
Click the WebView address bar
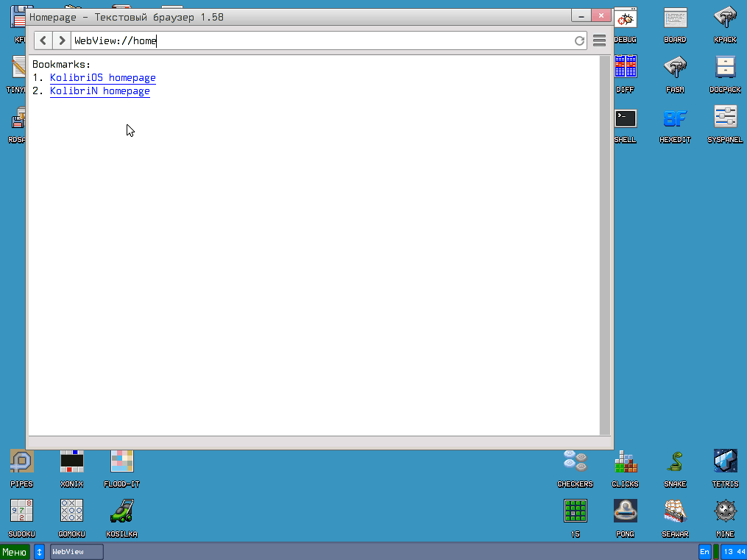tap(221, 40)
